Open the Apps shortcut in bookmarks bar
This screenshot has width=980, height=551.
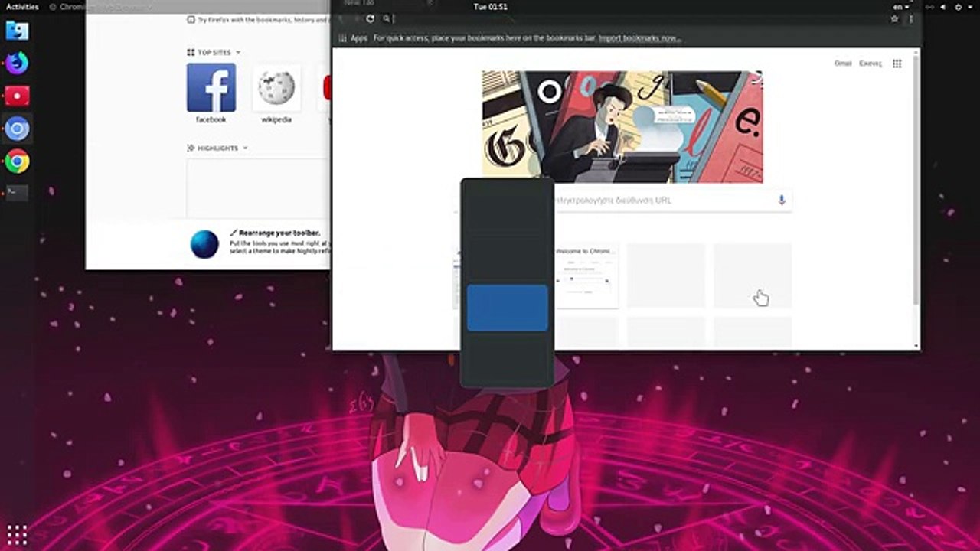(354, 37)
